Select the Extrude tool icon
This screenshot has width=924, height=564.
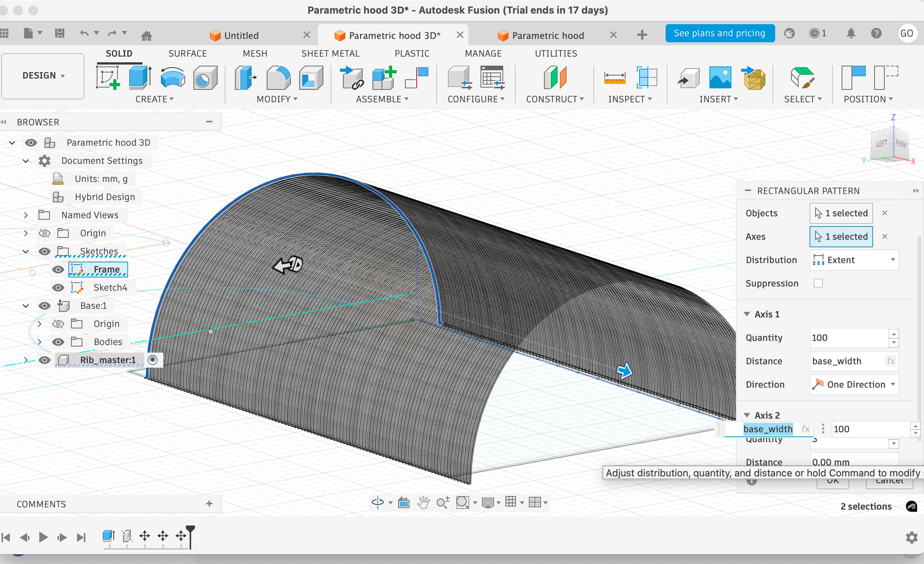point(140,78)
